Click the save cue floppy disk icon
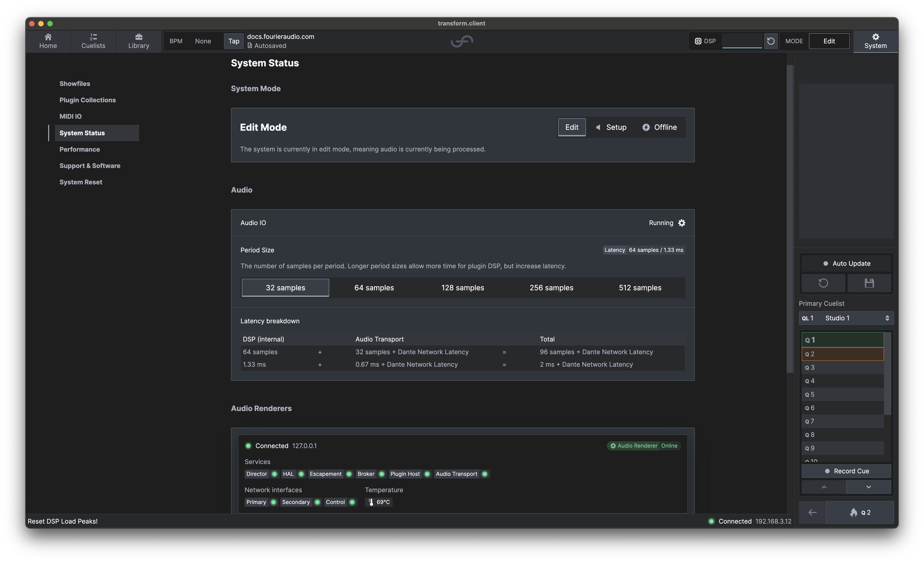 point(869,283)
